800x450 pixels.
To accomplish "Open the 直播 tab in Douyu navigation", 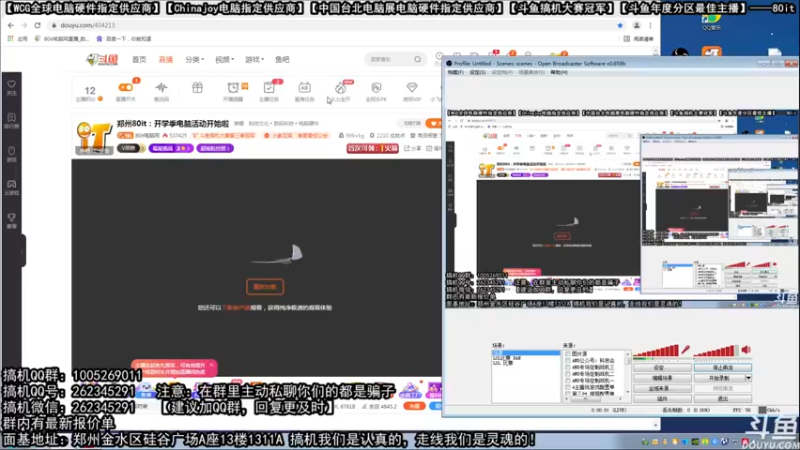I will coord(165,60).
